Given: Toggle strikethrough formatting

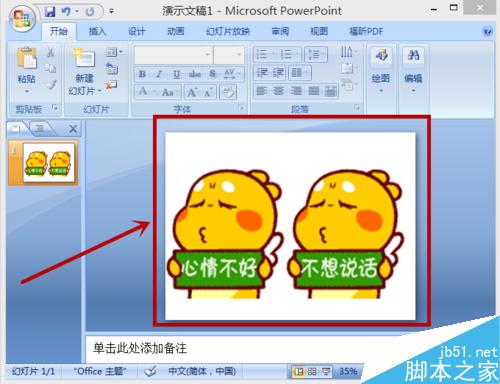Looking at the screenshot, I should [x=195, y=74].
